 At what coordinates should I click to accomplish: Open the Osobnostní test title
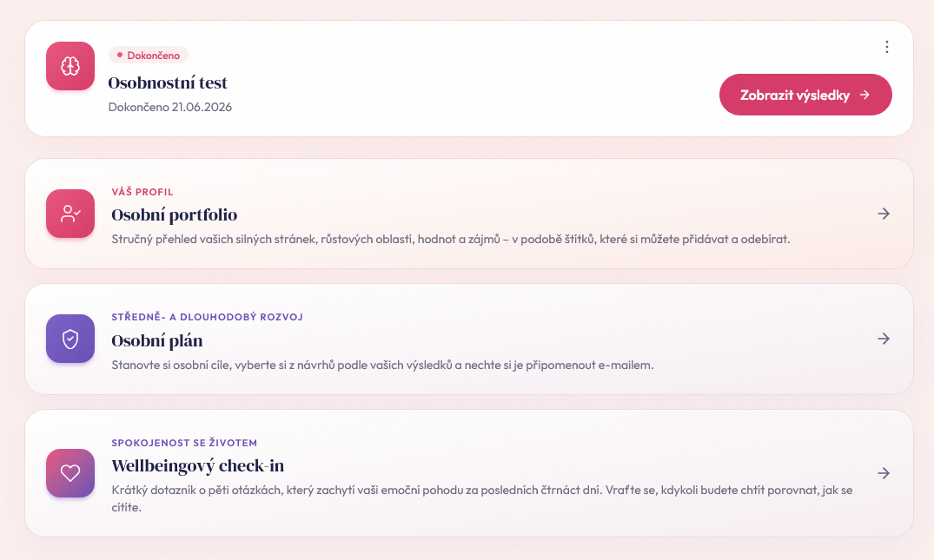(168, 82)
